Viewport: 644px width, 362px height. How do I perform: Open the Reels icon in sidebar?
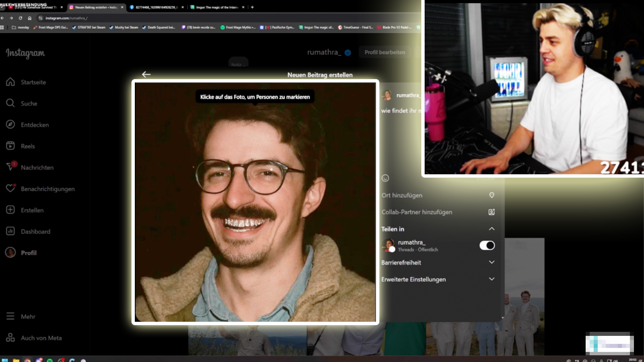[x=10, y=146]
